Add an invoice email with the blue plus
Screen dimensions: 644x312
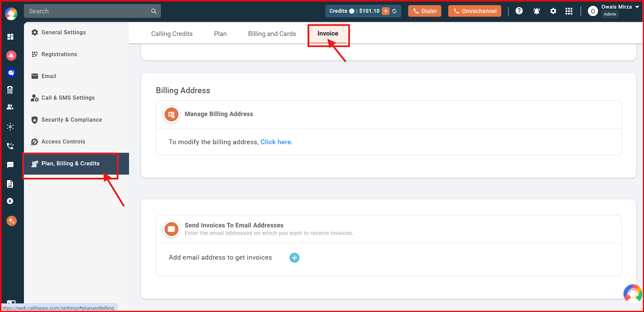tap(295, 258)
